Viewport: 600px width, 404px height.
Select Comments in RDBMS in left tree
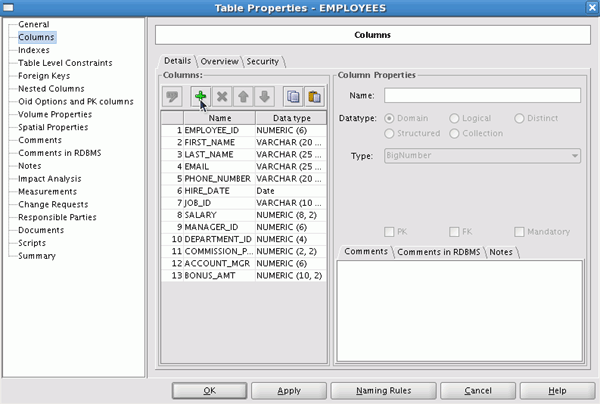point(60,153)
